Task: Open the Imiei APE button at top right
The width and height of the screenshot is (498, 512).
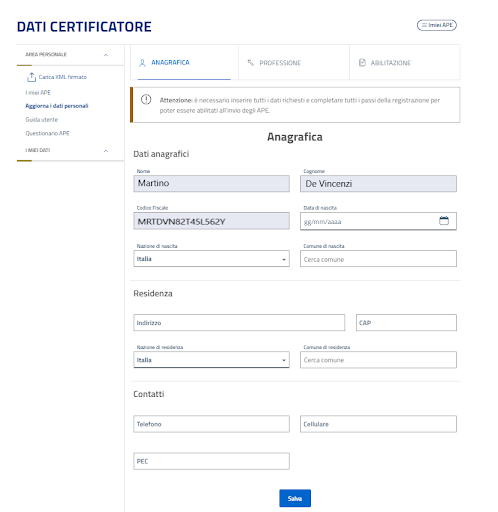Action: click(437, 25)
